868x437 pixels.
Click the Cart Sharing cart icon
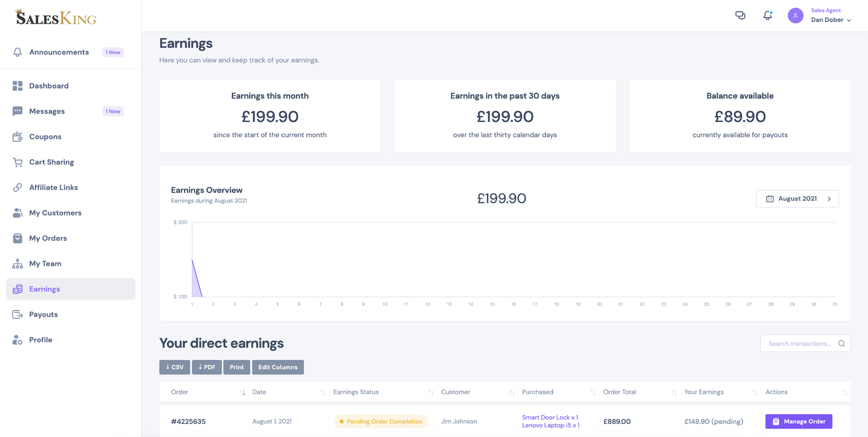click(17, 162)
